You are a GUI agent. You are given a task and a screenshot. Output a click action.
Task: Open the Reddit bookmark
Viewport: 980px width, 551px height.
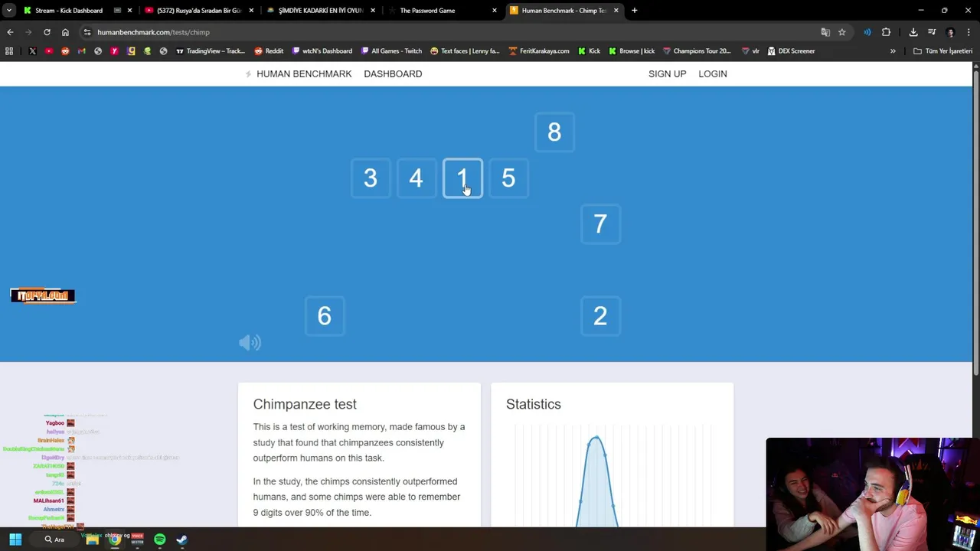(x=269, y=51)
